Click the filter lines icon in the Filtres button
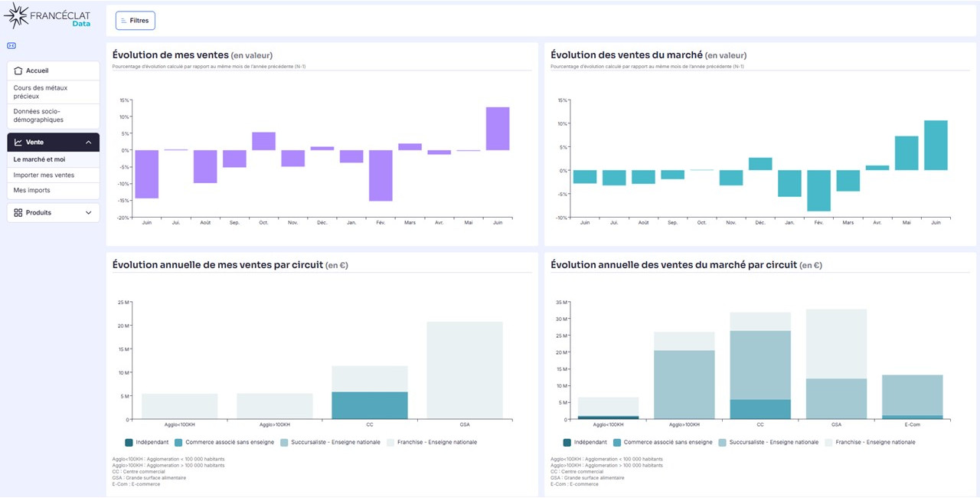 coord(124,21)
